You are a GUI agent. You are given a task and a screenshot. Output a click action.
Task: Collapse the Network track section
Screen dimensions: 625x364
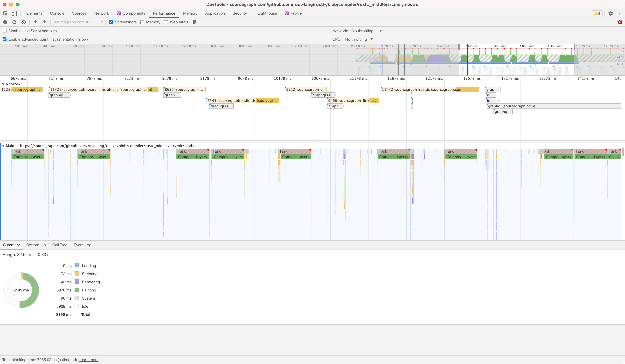3,84
